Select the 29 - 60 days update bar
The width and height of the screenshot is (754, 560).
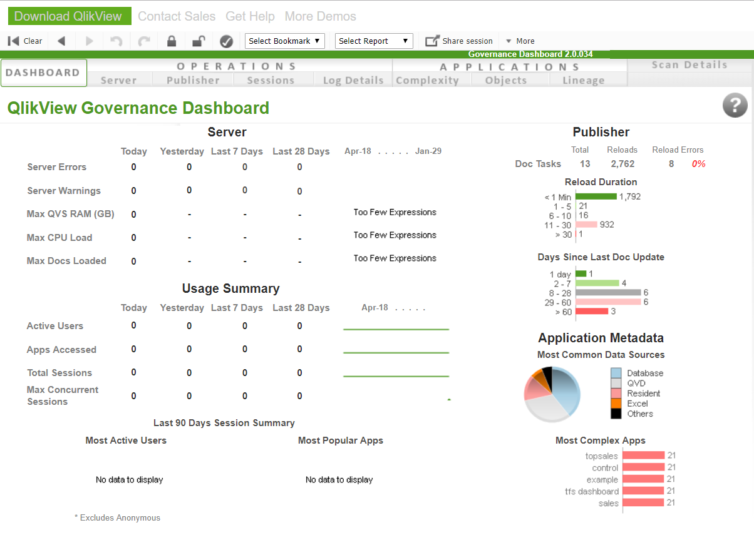[x=608, y=302]
